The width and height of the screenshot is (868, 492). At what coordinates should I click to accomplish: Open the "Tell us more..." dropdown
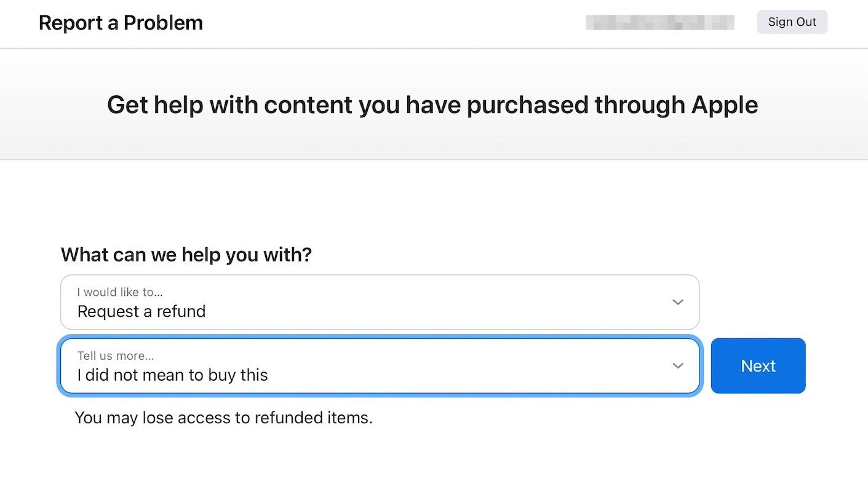tap(380, 366)
